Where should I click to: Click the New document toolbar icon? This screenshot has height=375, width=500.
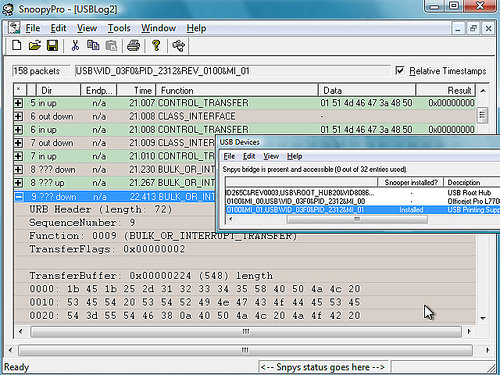[17, 45]
